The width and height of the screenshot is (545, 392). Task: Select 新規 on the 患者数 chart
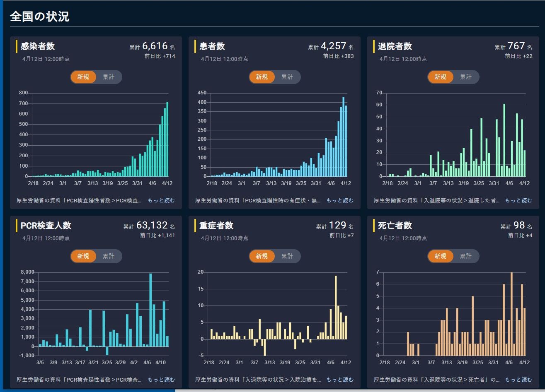262,77
